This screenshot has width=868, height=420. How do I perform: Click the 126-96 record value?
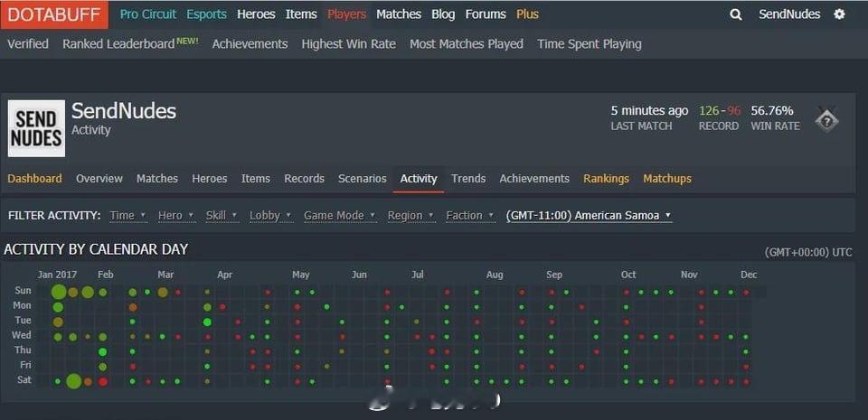click(x=720, y=110)
